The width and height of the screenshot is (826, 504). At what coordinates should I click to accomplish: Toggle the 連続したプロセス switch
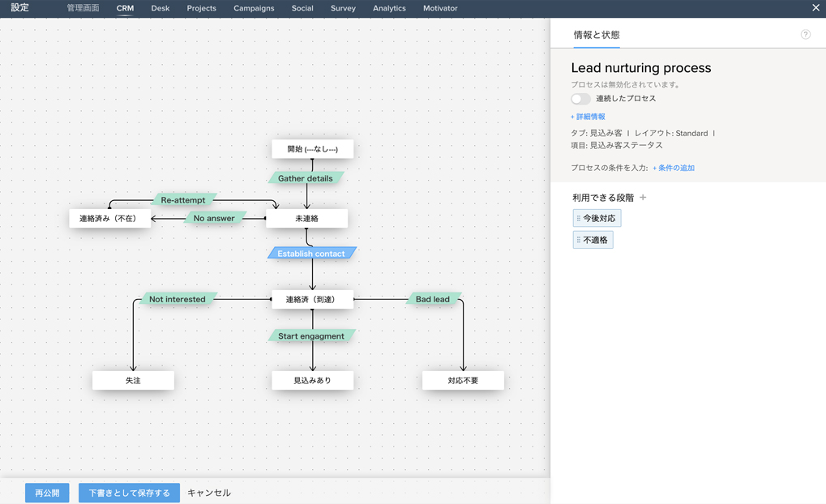[580, 99]
